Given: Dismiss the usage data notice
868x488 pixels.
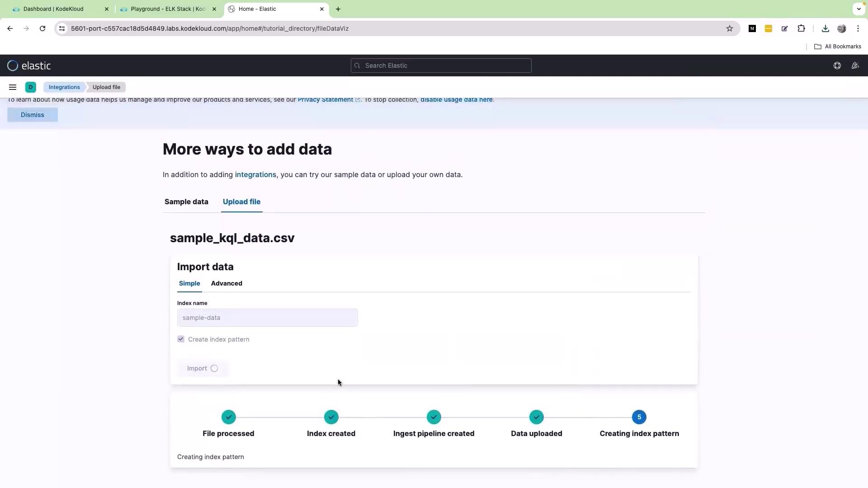Looking at the screenshot, I should pyautogui.click(x=33, y=115).
